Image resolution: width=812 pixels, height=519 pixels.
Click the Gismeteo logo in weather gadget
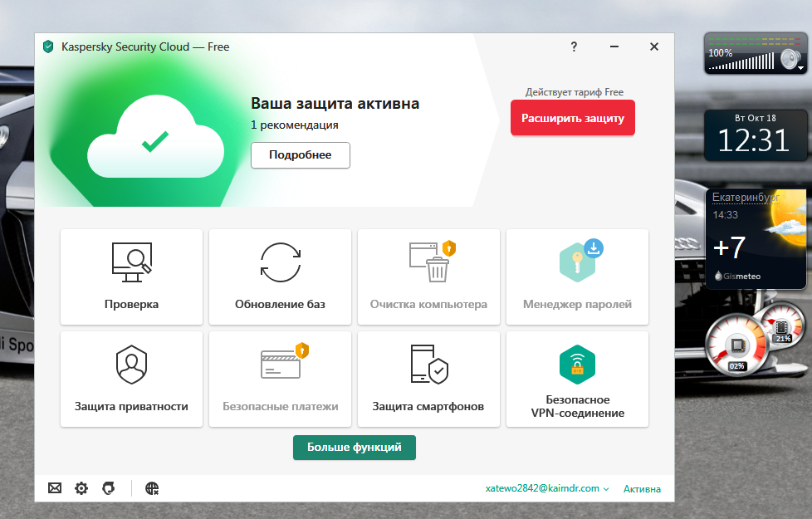click(737, 276)
